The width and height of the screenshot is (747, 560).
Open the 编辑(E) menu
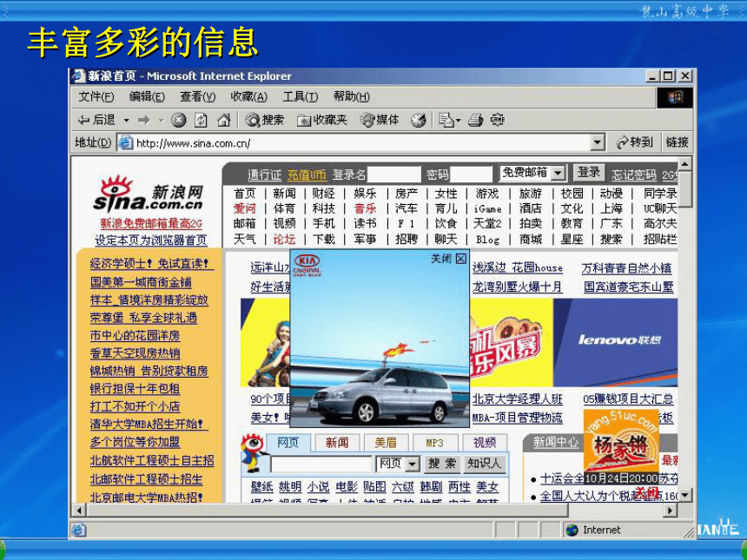pos(147,97)
